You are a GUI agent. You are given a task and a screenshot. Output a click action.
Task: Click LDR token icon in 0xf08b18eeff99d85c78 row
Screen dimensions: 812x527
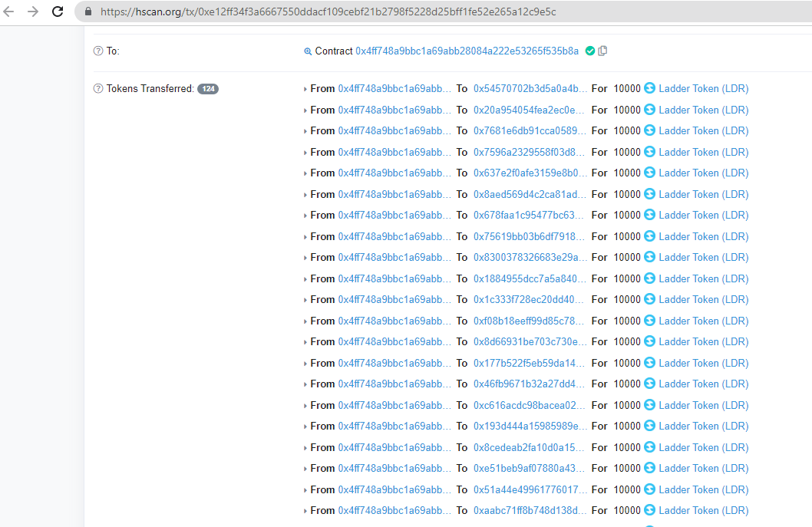click(x=649, y=321)
